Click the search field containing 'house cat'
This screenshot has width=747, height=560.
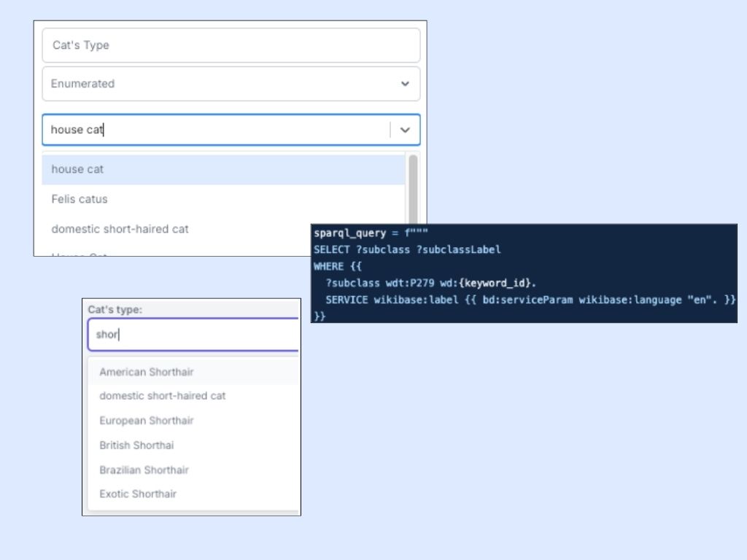[215, 130]
